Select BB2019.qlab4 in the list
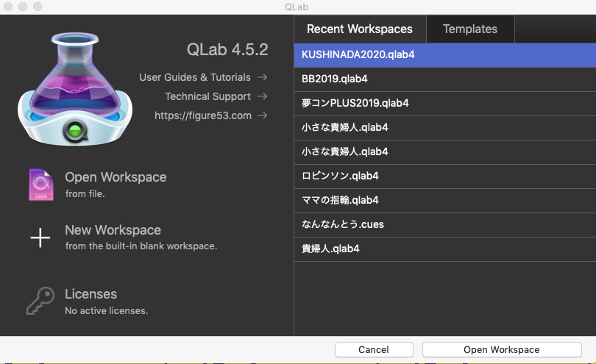The width and height of the screenshot is (596, 364). (x=445, y=79)
